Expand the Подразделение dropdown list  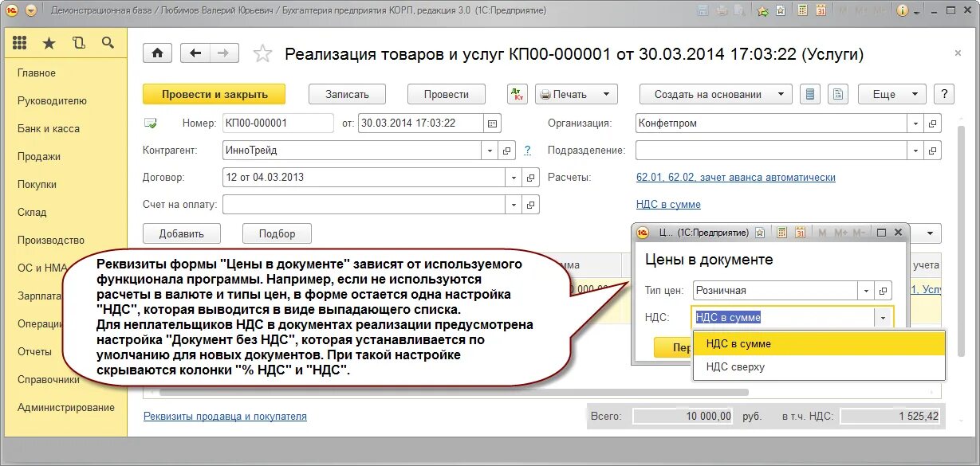coord(916,150)
